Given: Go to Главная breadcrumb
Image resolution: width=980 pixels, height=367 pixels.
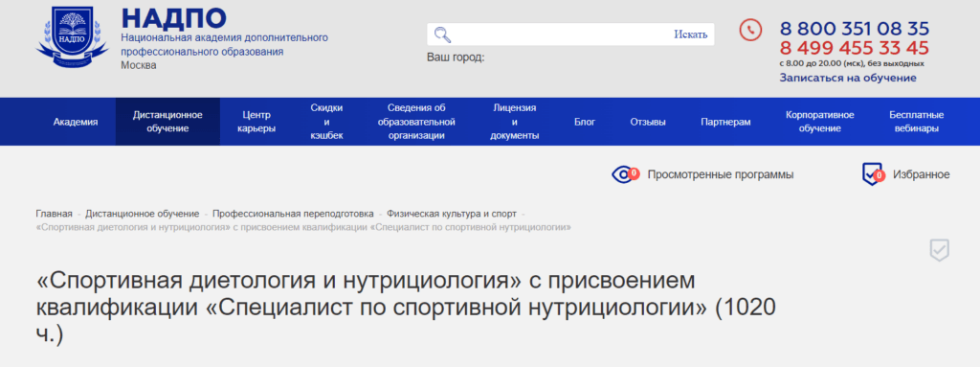Looking at the screenshot, I should [x=54, y=214].
